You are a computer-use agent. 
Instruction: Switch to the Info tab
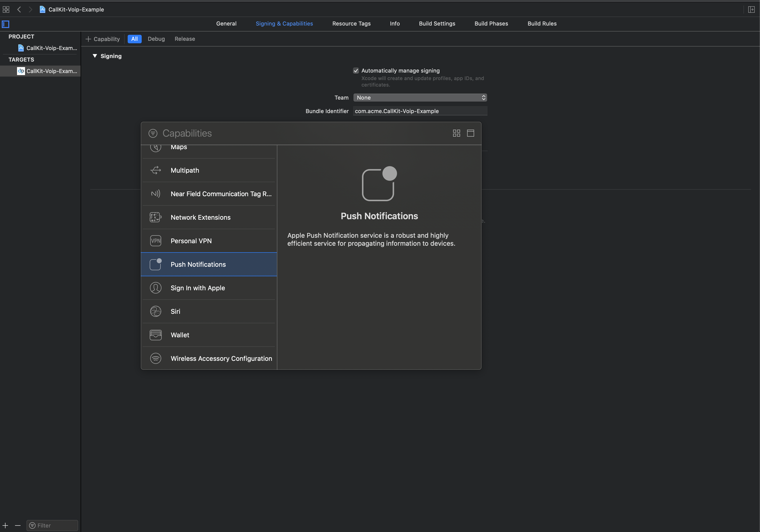click(x=395, y=24)
